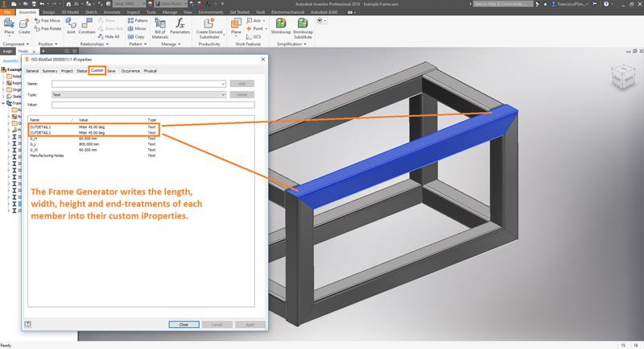Image resolution: width=644 pixels, height=349 pixels.
Task: Switch to the 3D Model ribbon tab
Action: point(70,12)
